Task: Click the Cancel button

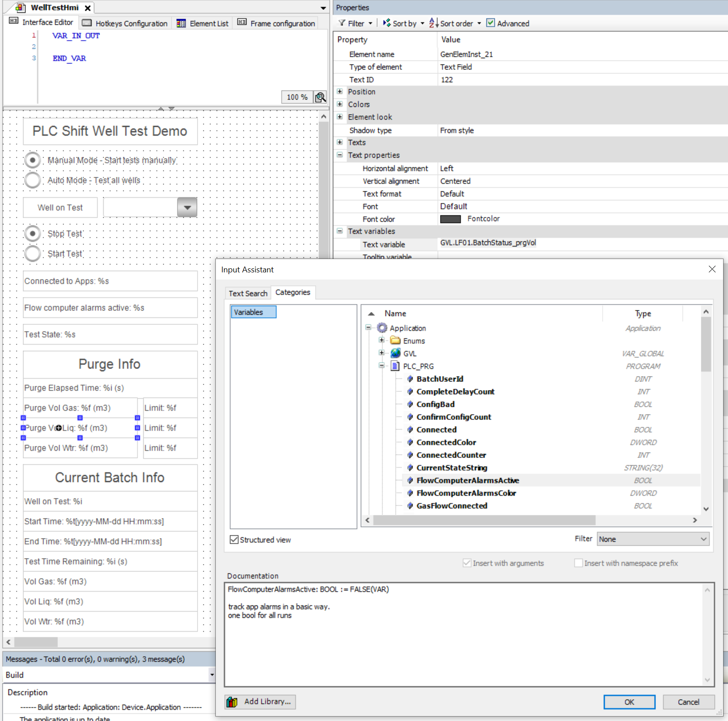Action: 688,702
